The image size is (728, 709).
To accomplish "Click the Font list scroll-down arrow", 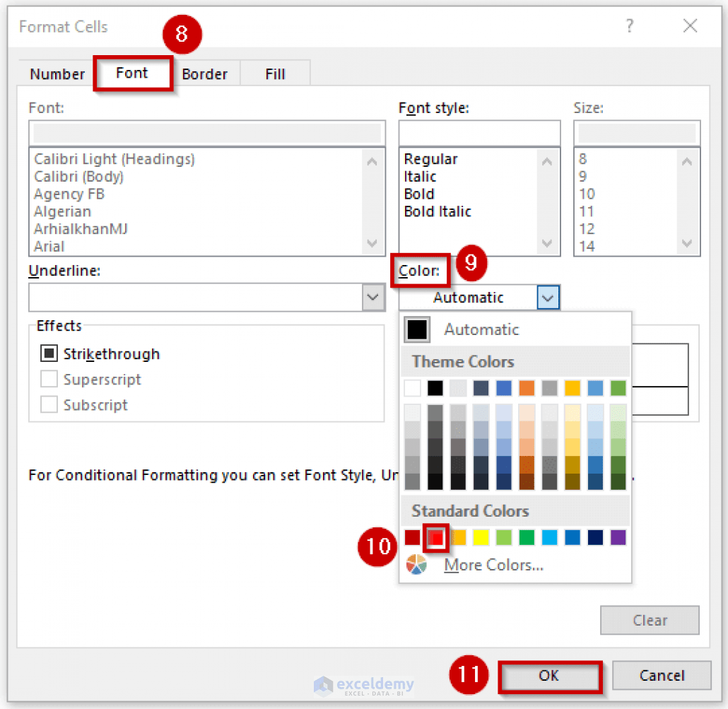I will (372, 243).
